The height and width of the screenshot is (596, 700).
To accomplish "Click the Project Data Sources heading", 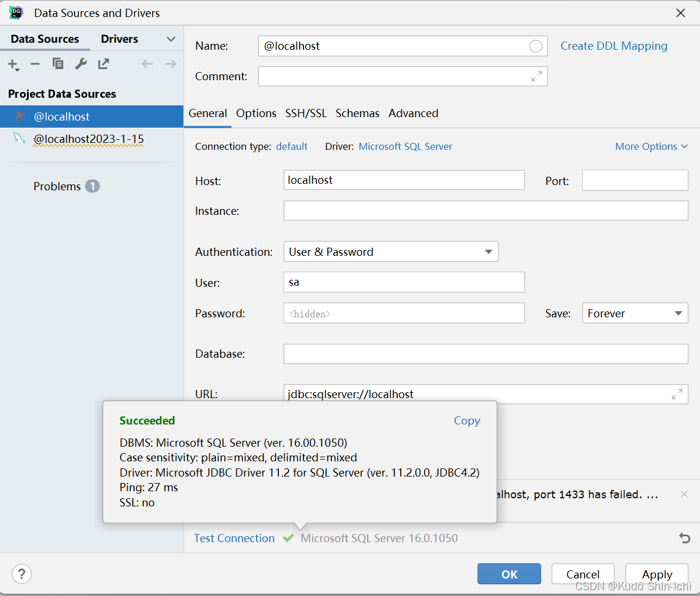I will [x=62, y=94].
